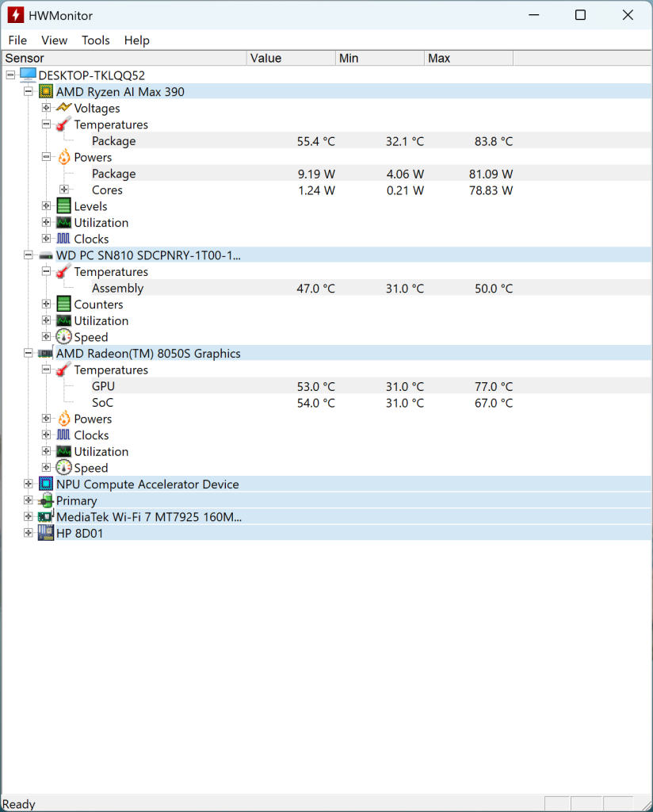Click the WD PC SN810 drive icon
Screen dimensions: 653x812
coord(46,255)
